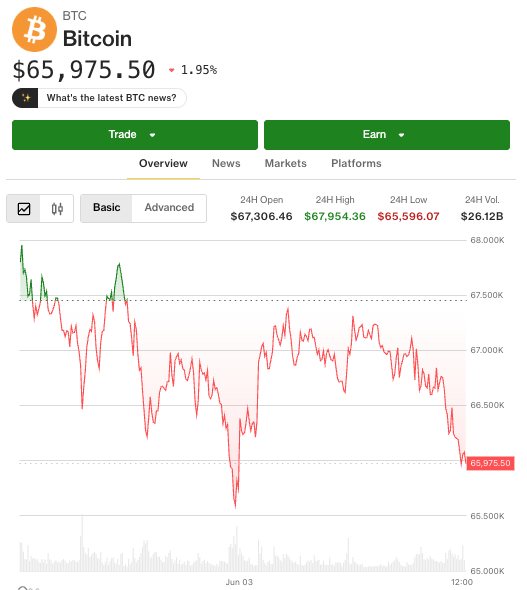The width and height of the screenshot is (527, 590).
Task: Click the 24H Low value $65,596.07
Action: (x=409, y=216)
